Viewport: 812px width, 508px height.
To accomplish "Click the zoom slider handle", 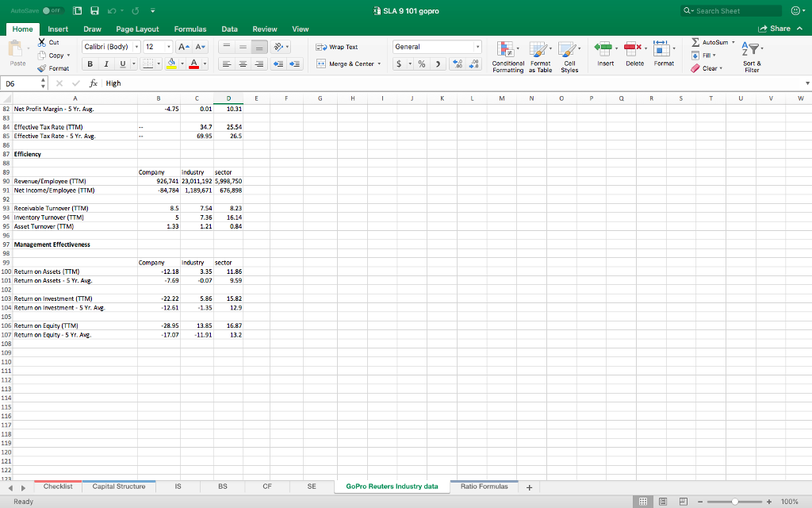I will 734,502.
